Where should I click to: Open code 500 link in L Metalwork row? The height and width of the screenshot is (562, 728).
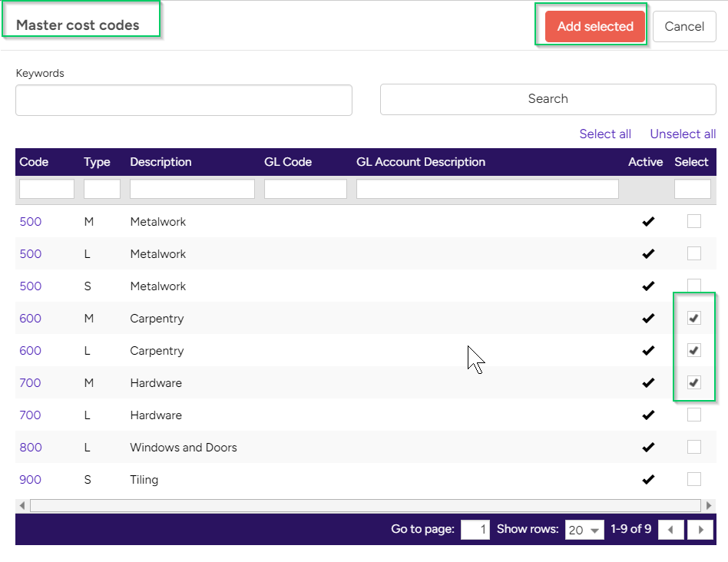tap(31, 254)
